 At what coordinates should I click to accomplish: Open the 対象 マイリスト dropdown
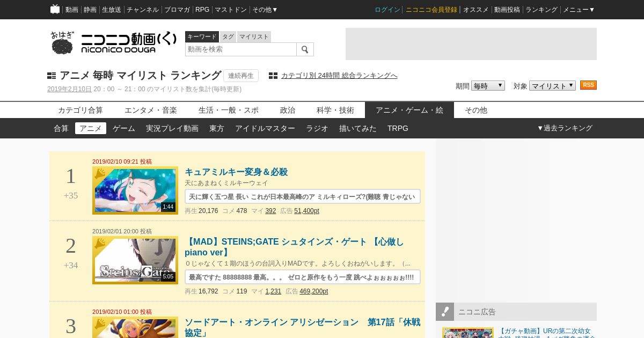pos(552,86)
